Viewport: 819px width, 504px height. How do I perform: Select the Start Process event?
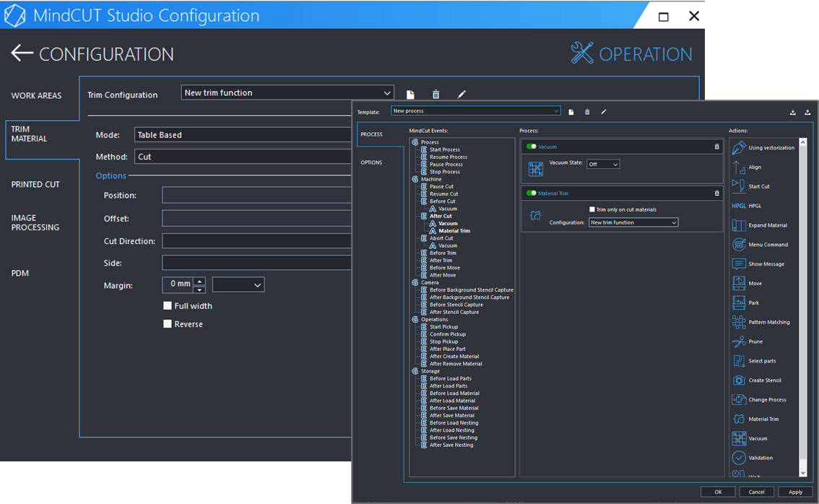click(x=445, y=149)
